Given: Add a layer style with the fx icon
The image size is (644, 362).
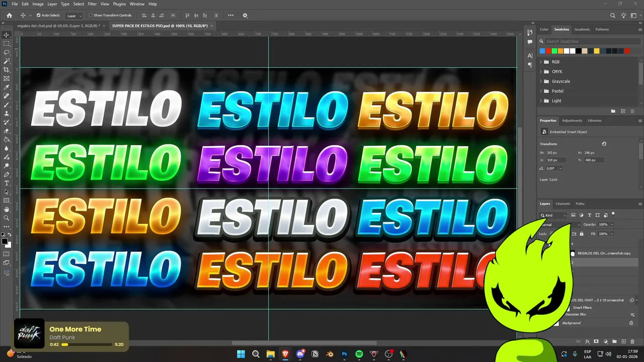Looking at the screenshot, I should [587, 341].
